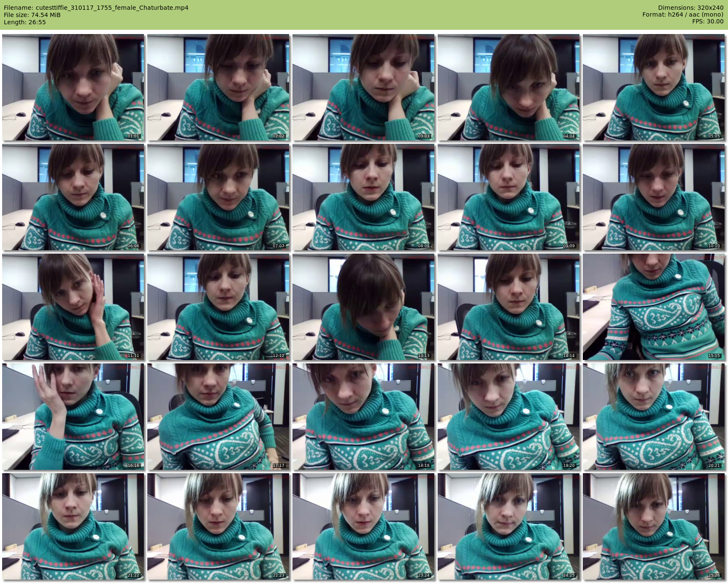
Task: Click the thumbnail stamped 25:26
Action: click(x=654, y=526)
